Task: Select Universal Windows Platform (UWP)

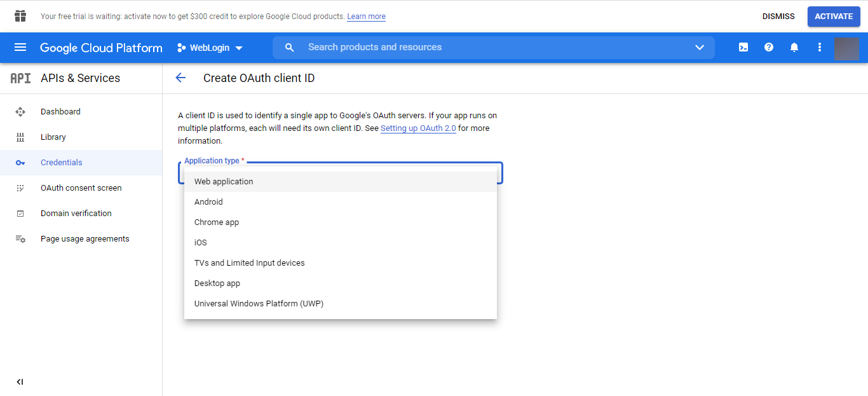Action: [x=341, y=304]
